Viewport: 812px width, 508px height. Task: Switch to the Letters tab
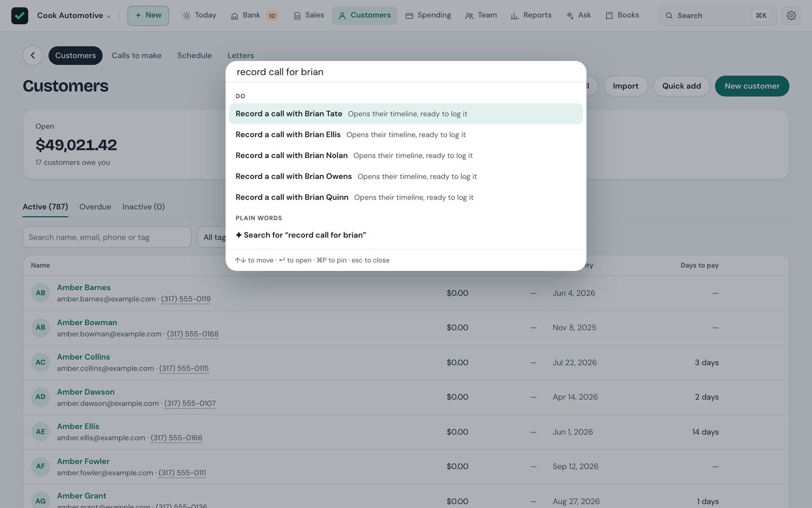click(x=241, y=55)
